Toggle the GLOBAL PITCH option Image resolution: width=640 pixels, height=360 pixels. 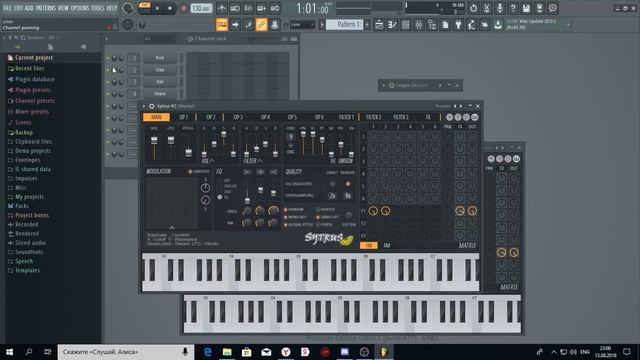pos(285,225)
